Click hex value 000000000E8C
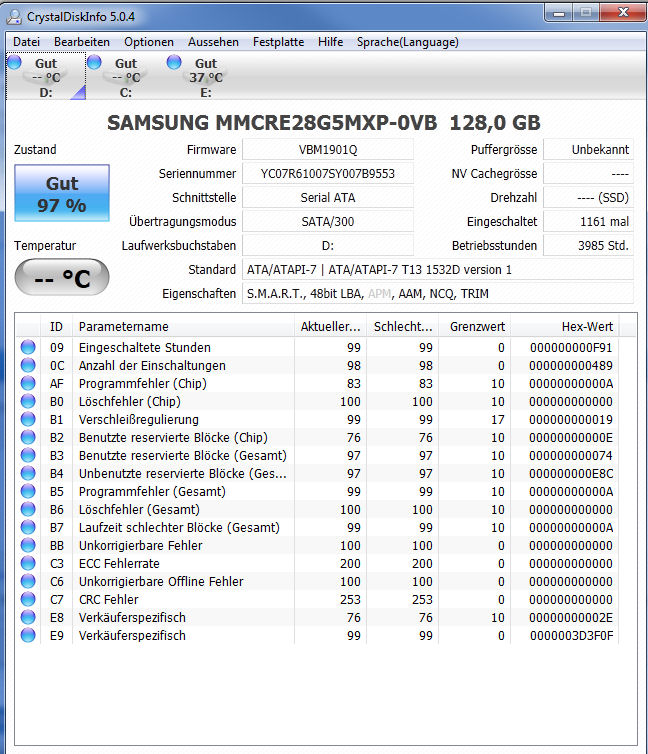 [x=571, y=474]
